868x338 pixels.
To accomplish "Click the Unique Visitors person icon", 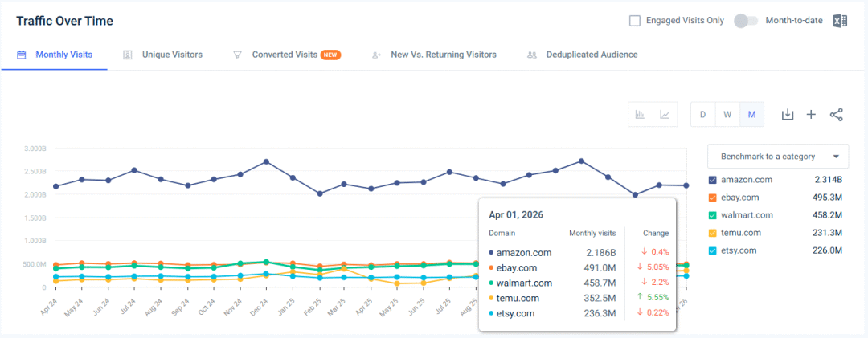I will (x=127, y=55).
